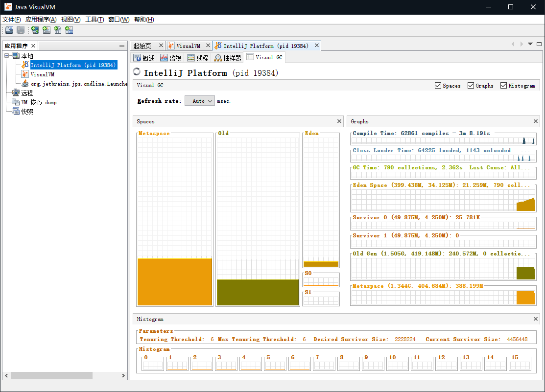Select org.jetbrains.jps.cmdline.Launcher tree item

tap(79, 84)
